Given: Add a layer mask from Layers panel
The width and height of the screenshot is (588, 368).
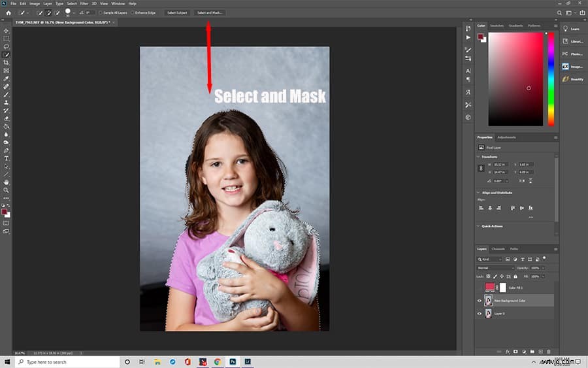Looking at the screenshot, I should tap(515, 352).
